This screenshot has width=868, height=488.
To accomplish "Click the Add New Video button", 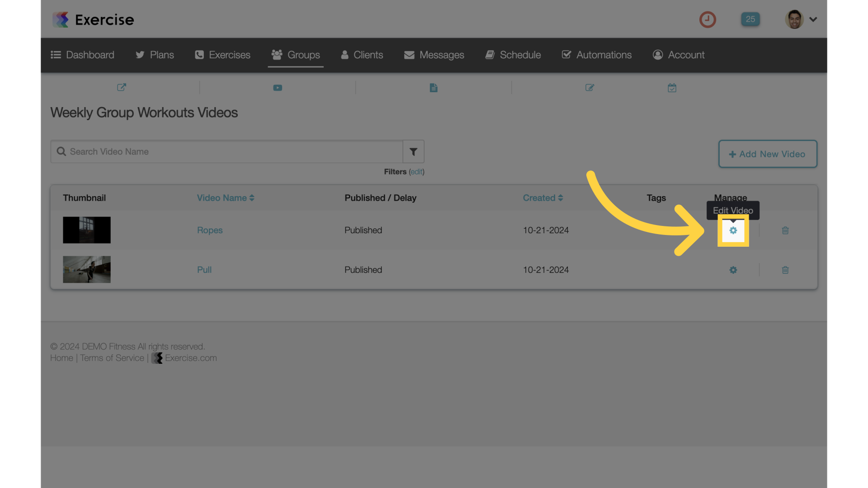I will [x=768, y=154].
